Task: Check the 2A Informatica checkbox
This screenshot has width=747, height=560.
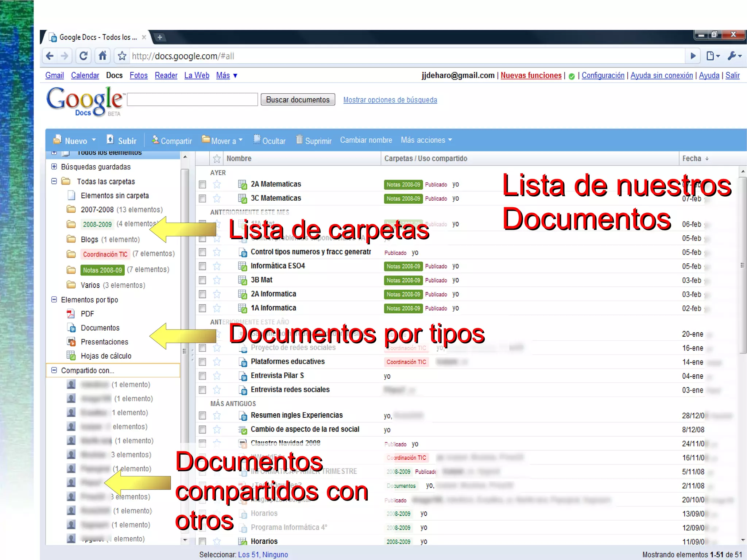Action: coord(202,294)
